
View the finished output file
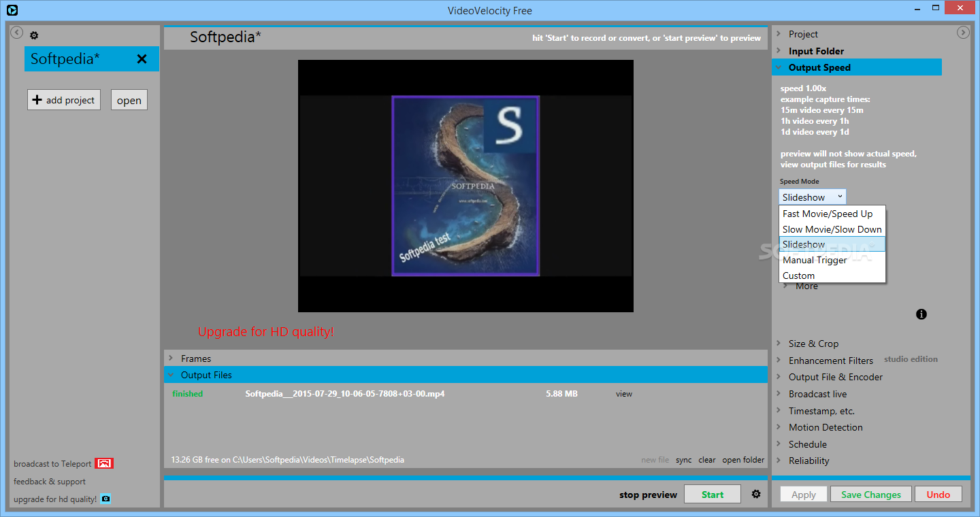pos(624,394)
